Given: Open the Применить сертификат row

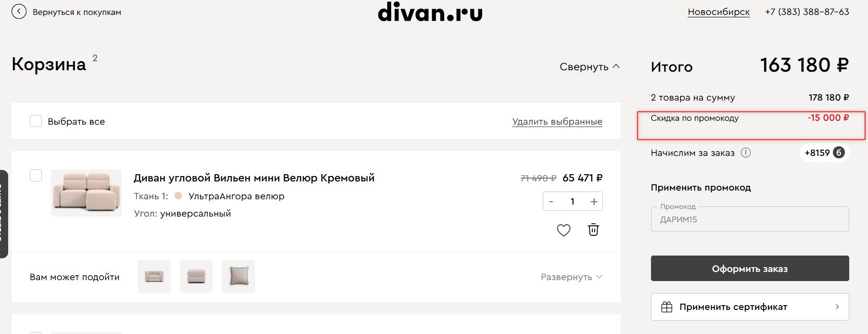Looking at the screenshot, I should [x=750, y=307].
